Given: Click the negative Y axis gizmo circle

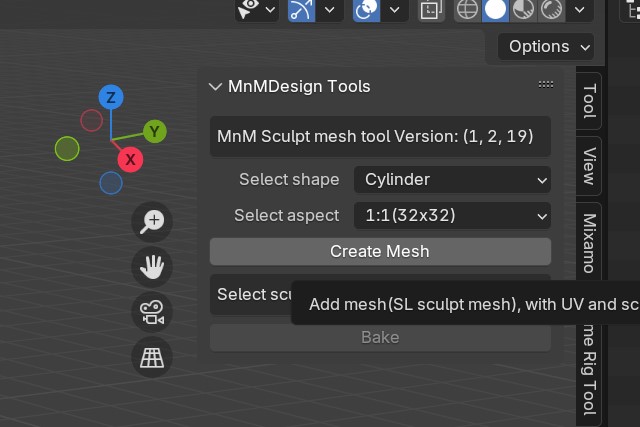Looking at the screenshot, I should [x=67, y=149].
